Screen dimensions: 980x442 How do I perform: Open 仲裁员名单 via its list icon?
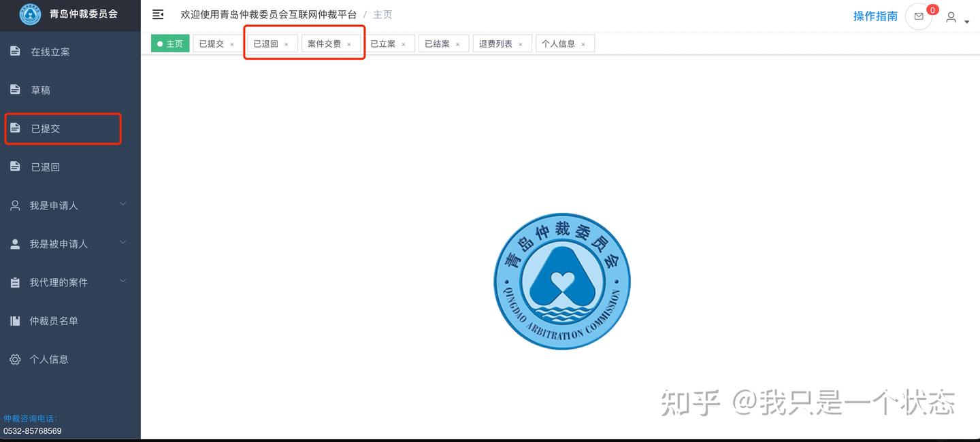(15, 320)
